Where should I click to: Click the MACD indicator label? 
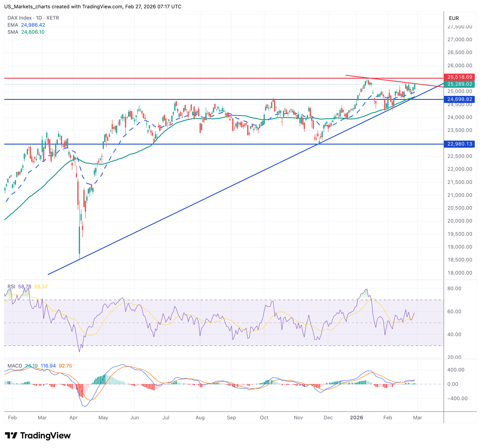coord(15,366)
